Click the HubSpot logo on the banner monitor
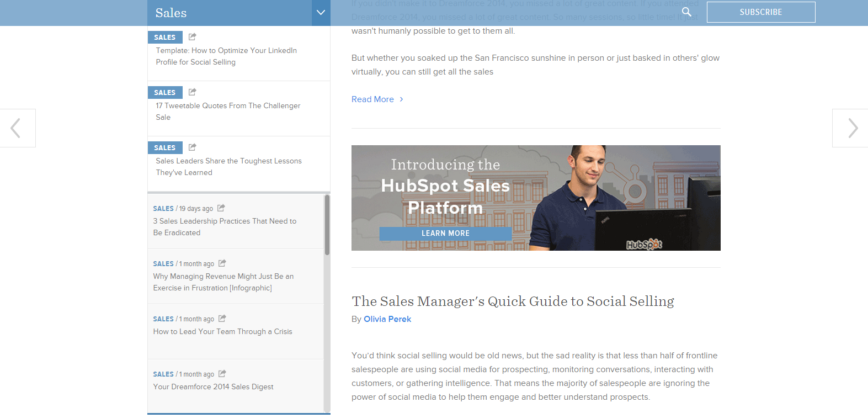Viewport: 868px width, 418px height. (x=644, y=244)
